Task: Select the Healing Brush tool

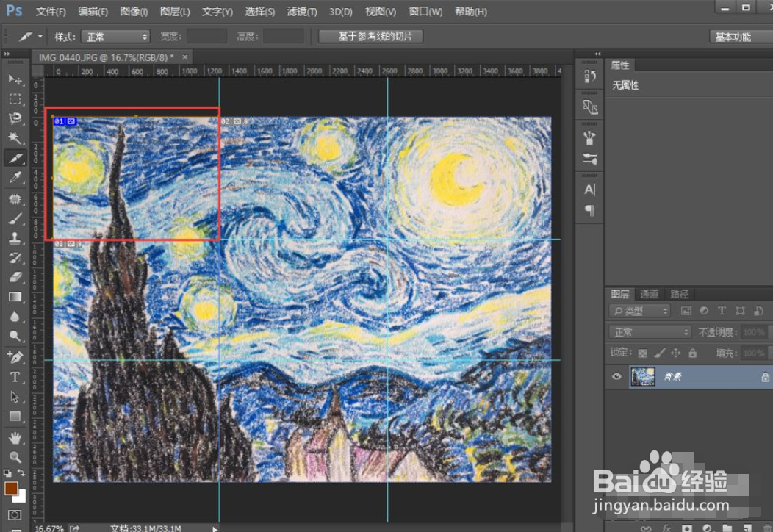Action: coord(15,198)
